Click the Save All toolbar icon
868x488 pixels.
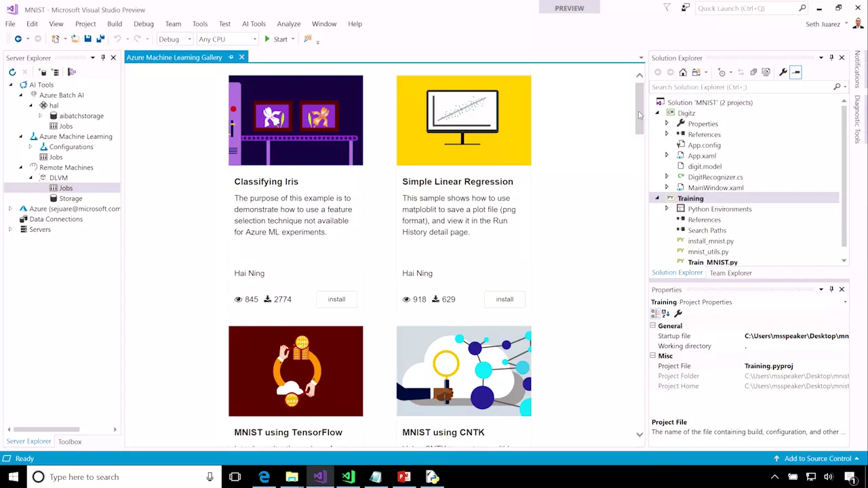(100, 39)
